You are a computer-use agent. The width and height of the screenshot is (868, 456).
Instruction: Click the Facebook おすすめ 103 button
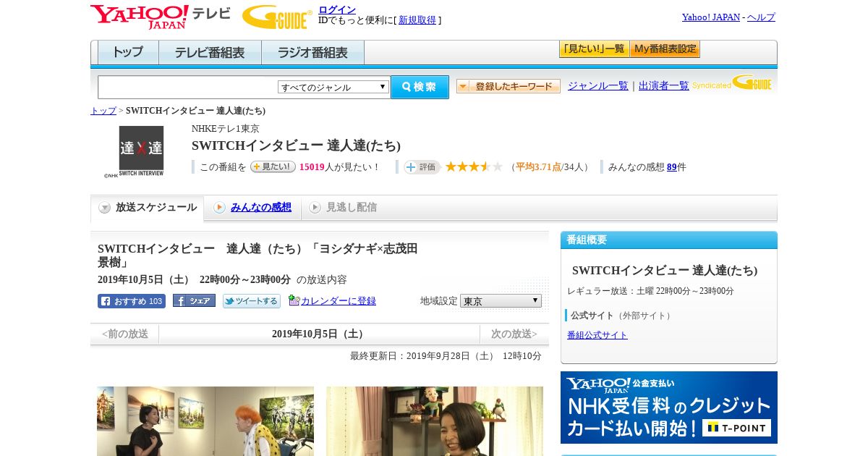coord(132,301)
